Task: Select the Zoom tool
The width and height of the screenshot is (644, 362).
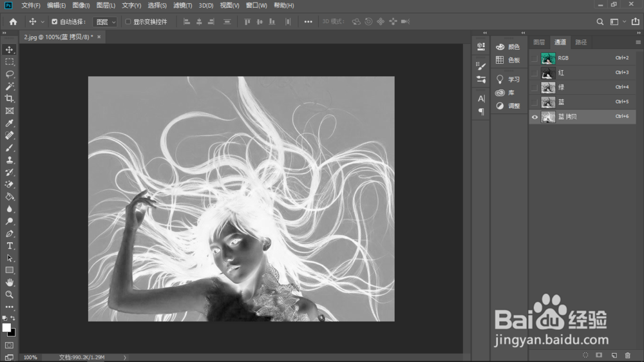Action: [10, 294]
